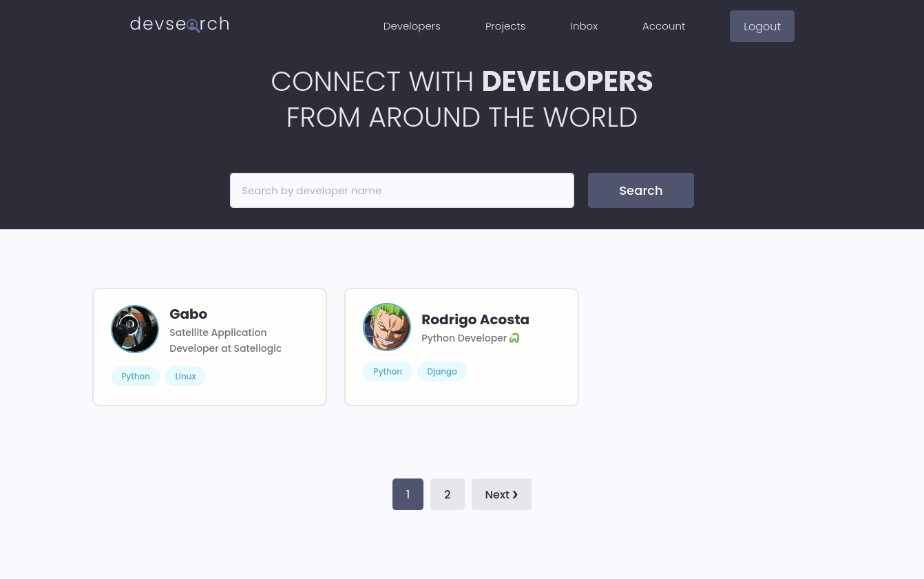Image resolution: width=924 pixels, height=579 pixels.
Task: Select the Python tag on Gabo's card
Action: coord(136,376)
